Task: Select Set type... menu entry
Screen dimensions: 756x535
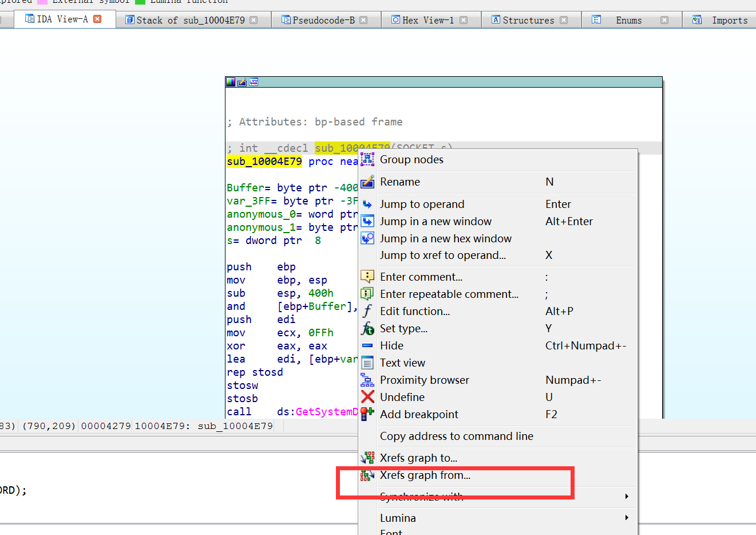Action: [x=497, y=329]
